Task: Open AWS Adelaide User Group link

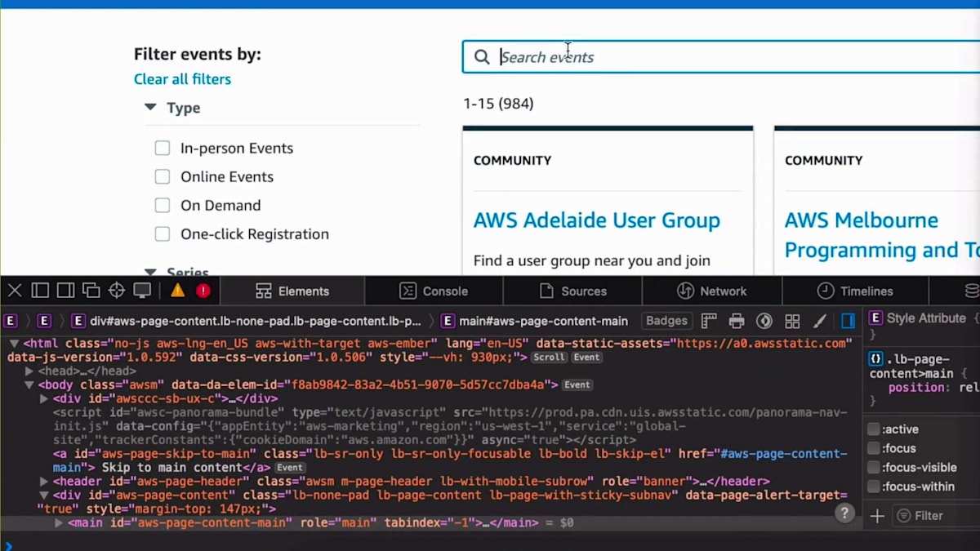Action: 597,220
